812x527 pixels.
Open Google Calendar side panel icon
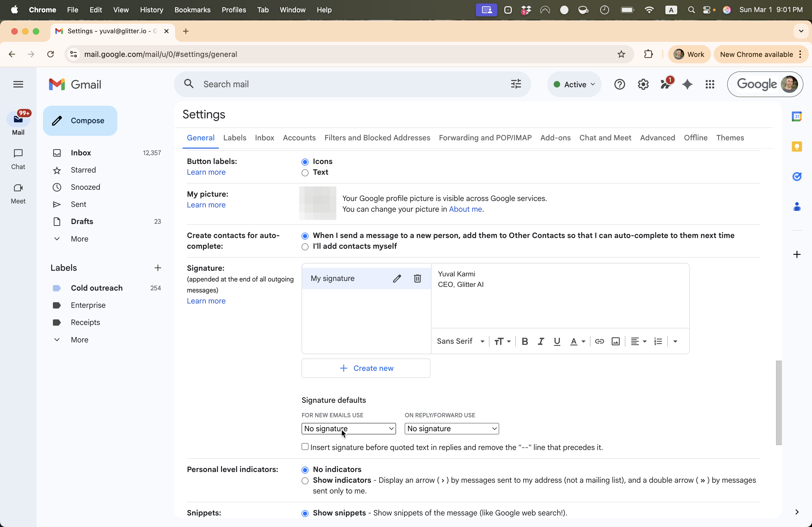(x=797, y=116)
